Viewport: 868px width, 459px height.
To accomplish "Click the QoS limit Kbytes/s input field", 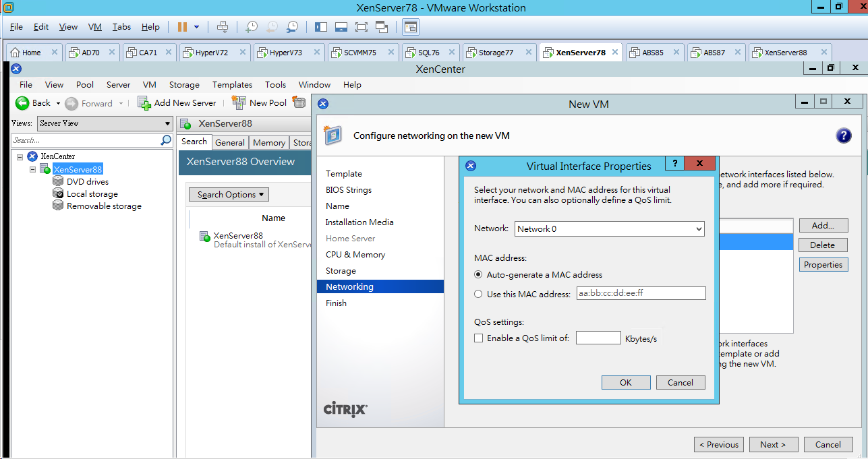I will point(598,338).
